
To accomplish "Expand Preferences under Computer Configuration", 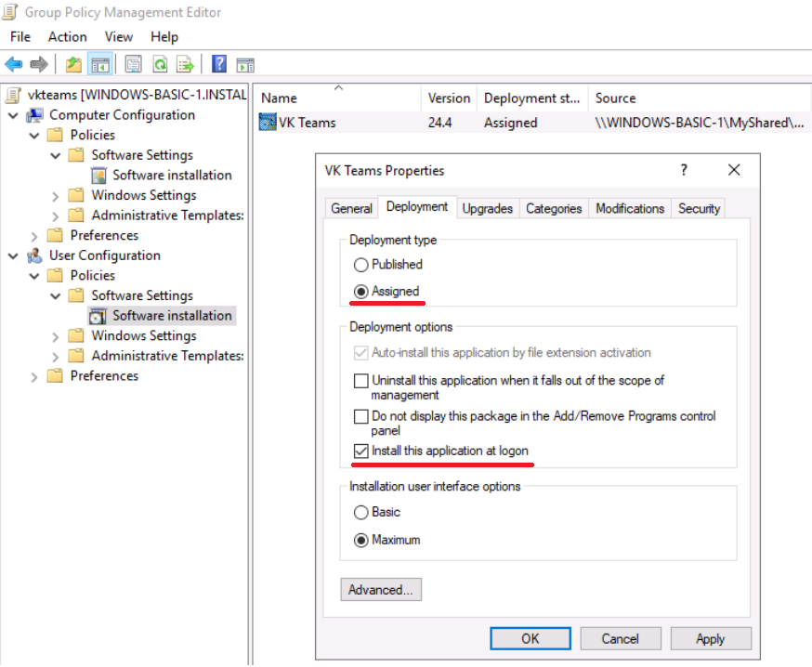I will (35, 236).
